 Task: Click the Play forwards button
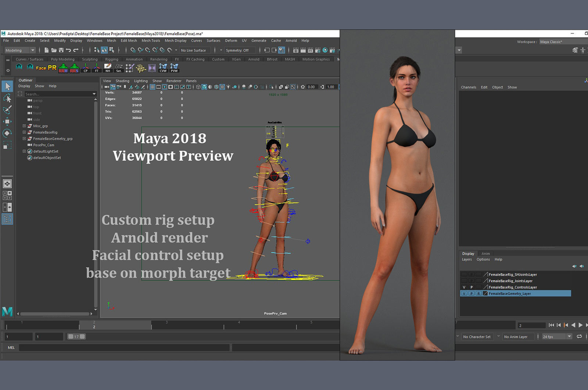pos(581,325)
